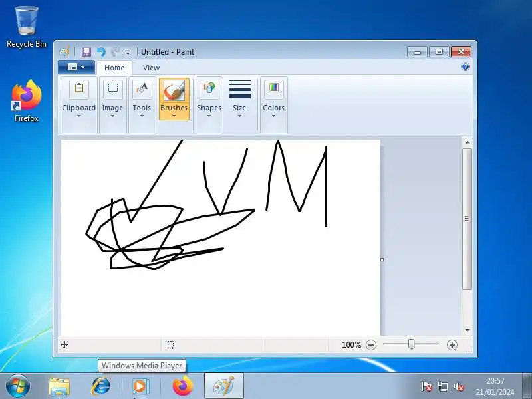Image resolution: width=532 pixels, height=399 pixels.
Task: Select the Brushes paintbrush icon
Action: pyautogui.click(x=174, y=90)
